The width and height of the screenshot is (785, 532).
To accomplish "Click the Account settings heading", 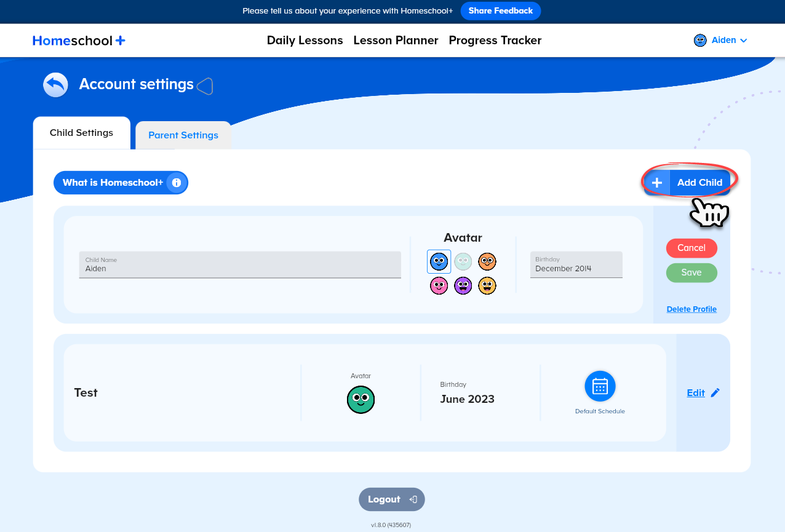I will [x=137, y=84].
